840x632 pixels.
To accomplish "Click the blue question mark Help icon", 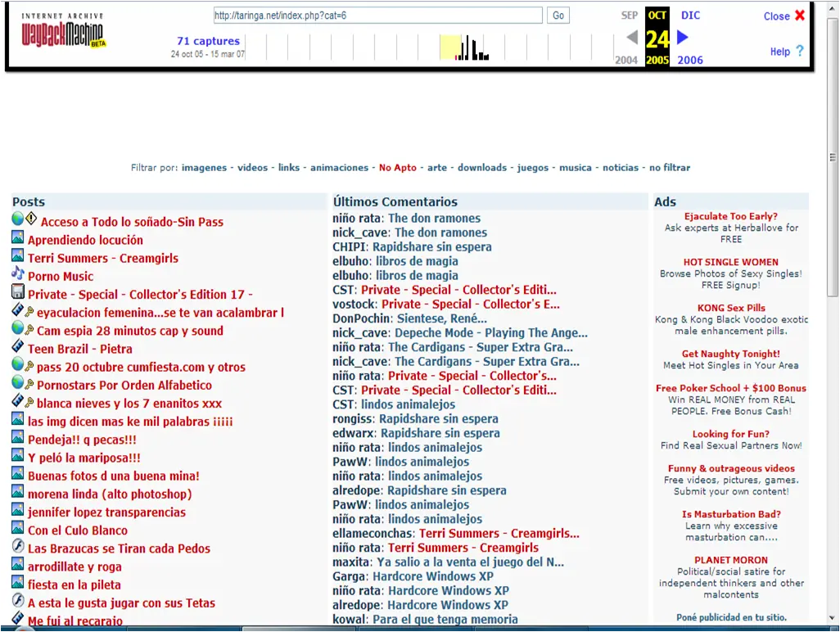I will pyautogui.click(x=800, y=51).
